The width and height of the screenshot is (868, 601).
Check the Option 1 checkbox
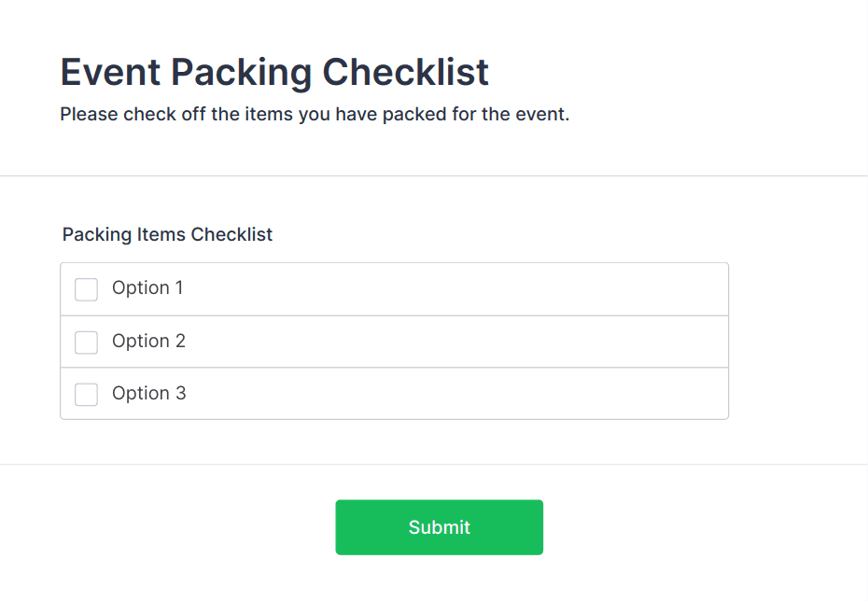pos(86,289)
